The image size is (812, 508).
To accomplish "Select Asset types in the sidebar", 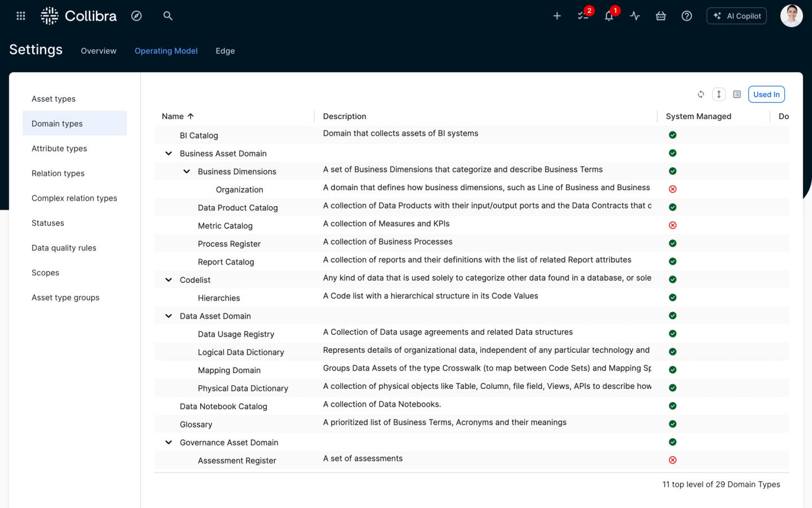I will pos(54,99).
